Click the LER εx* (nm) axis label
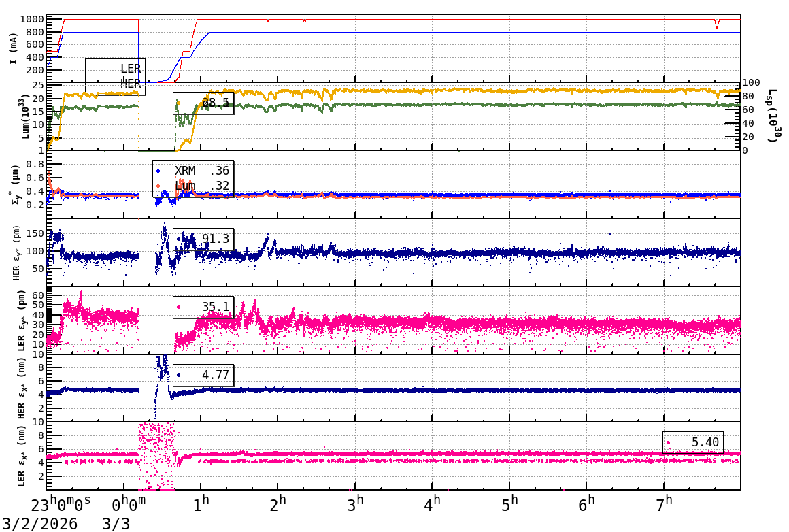Screen dimensions: 789x532 click(x=21, y=456)
